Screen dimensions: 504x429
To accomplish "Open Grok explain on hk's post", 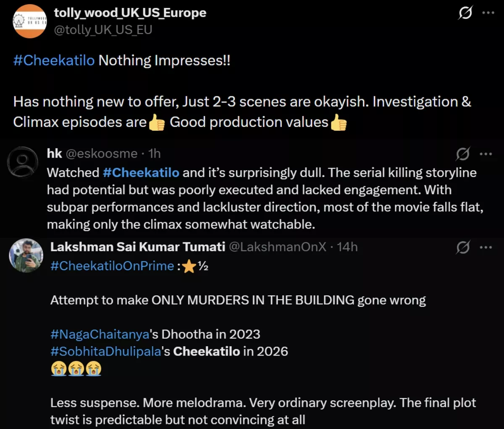I will pos(463,154).
